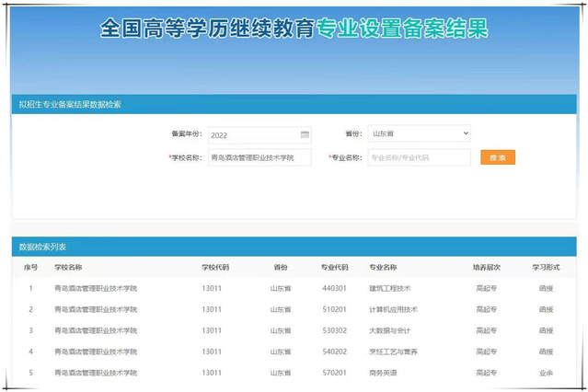Click the orange 搜索 button
This screenshot has height=392, width=588.
point(497,157)
